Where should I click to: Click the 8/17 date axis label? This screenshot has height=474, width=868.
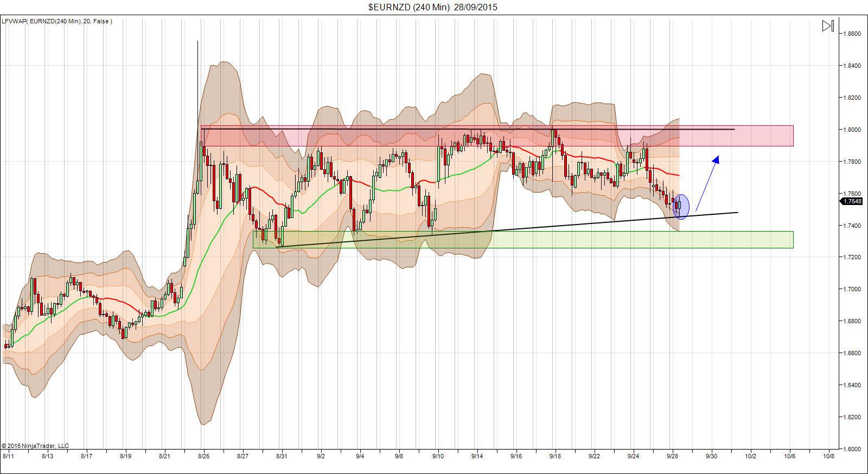pos(86,456)
